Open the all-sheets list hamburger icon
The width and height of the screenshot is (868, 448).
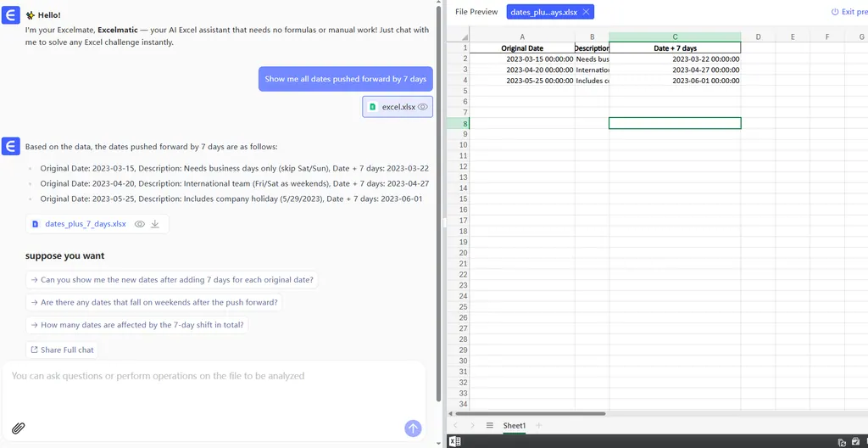tap(489, 425)
